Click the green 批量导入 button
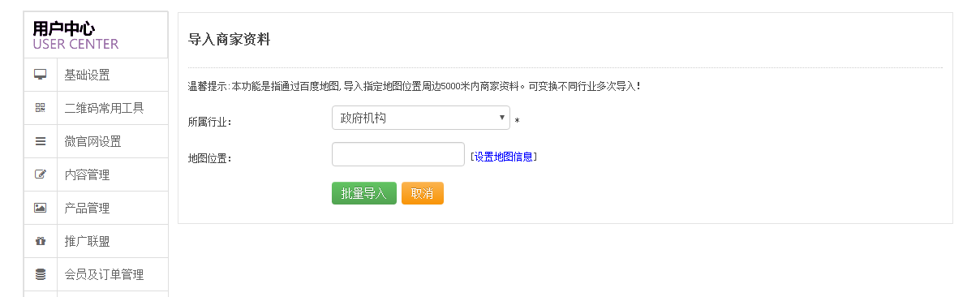This screenshot has width=980, height=297. (x=364, y=193)
